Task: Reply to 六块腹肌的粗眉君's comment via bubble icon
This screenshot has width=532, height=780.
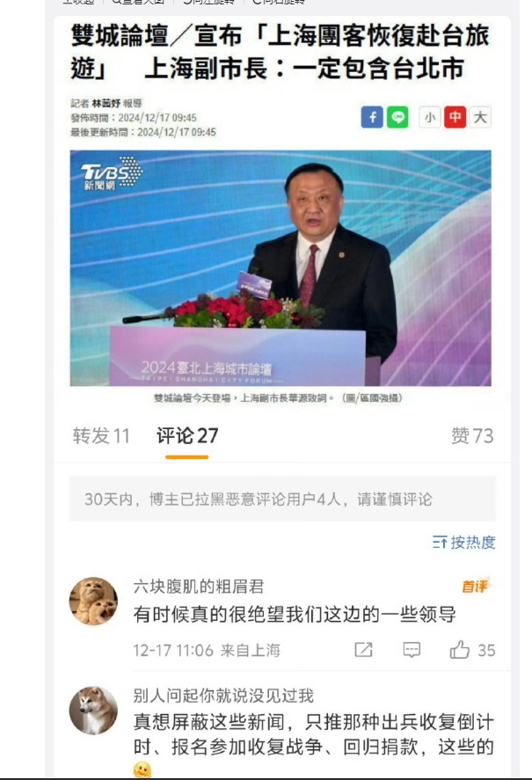Action: pos(412,650)
